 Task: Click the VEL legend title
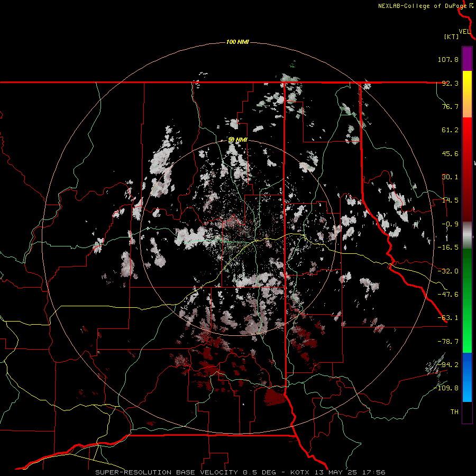pos(464,32)
